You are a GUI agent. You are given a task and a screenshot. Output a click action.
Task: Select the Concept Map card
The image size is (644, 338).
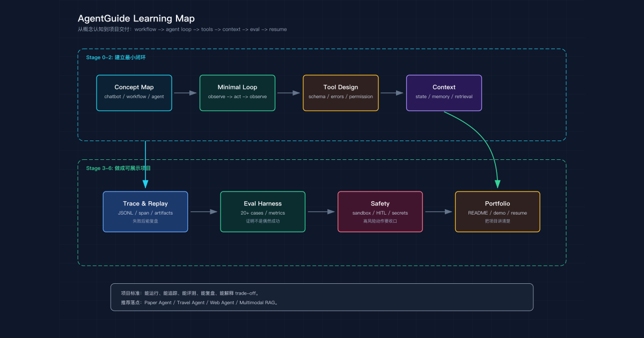[134, 93]
